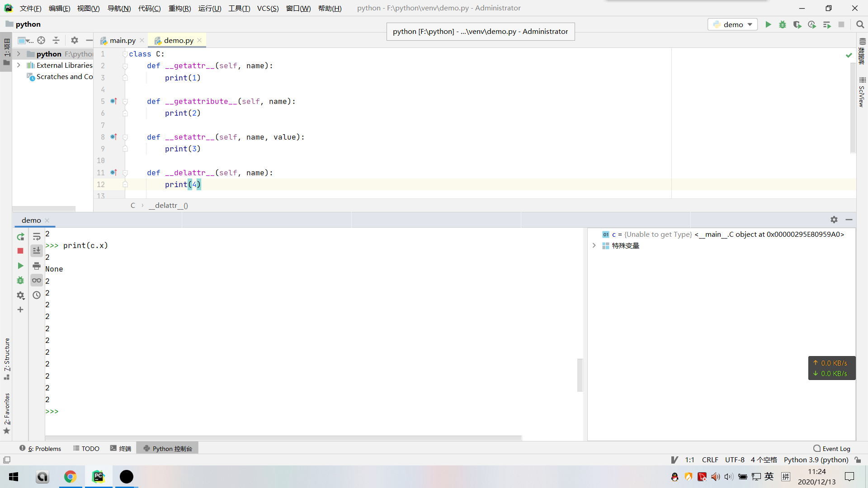Close the demo.py editor tab

tap(199, 40)
